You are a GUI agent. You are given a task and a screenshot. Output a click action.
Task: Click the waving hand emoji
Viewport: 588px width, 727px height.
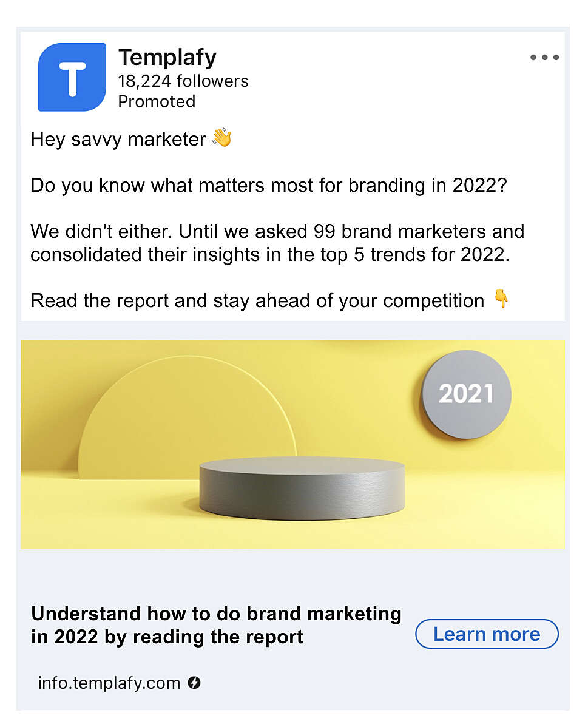coord(222,138)
